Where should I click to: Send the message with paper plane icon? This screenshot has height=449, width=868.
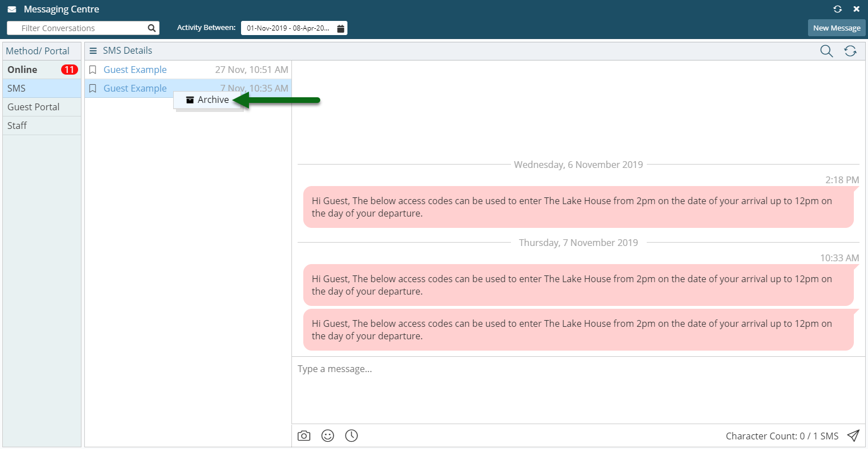853,435
